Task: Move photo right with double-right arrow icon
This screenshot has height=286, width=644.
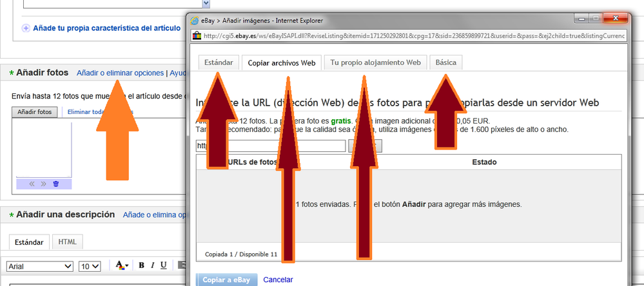Action: [x=43, y=184]
